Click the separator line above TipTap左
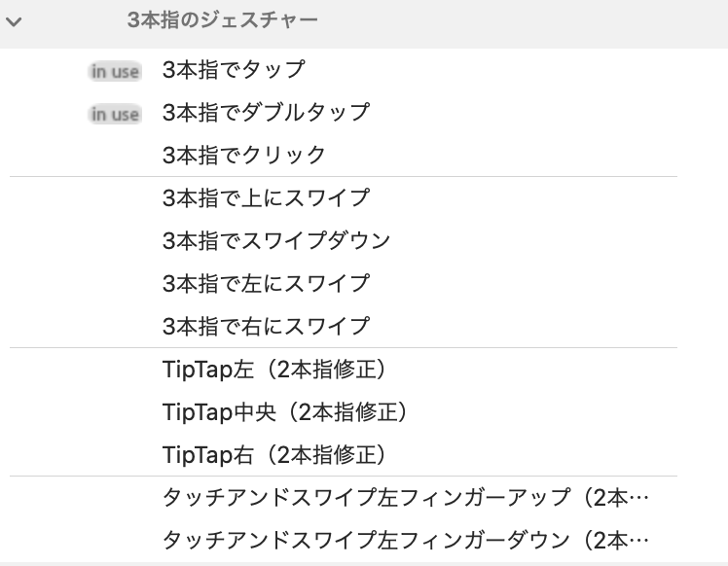Image resolution: width=728 pixels, height=566 pixels. [x=344, y=347]
